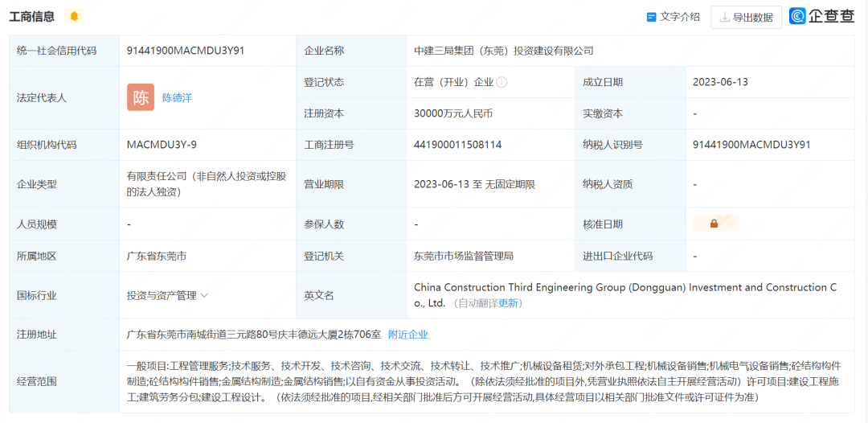Click the 企业类型 label
The image size is (868, 423).
(x=36, y=184)
